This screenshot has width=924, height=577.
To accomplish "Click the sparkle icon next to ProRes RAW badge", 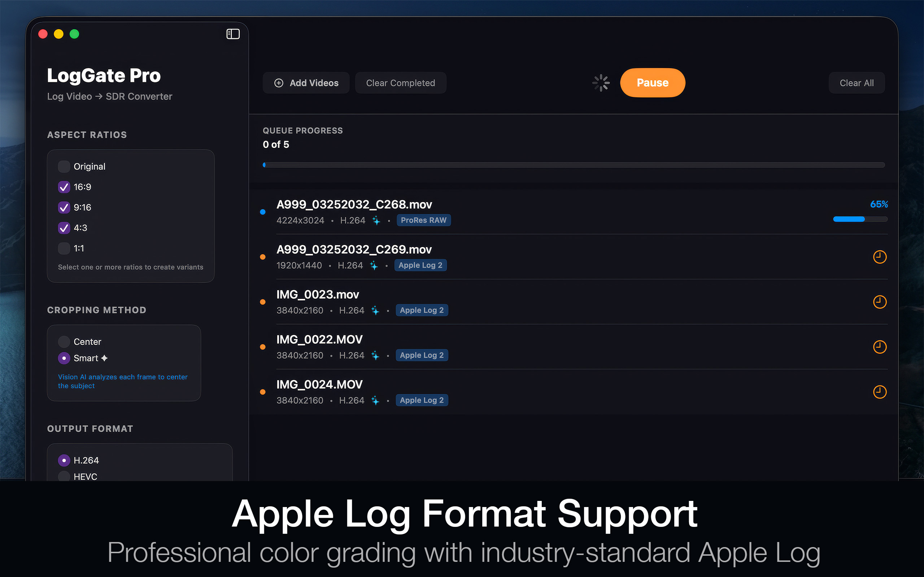I will tap(376, 220).
